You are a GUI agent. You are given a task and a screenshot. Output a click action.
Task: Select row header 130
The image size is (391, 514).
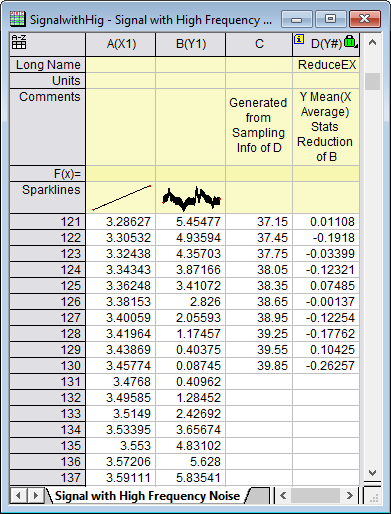click(x=48, y=366)
